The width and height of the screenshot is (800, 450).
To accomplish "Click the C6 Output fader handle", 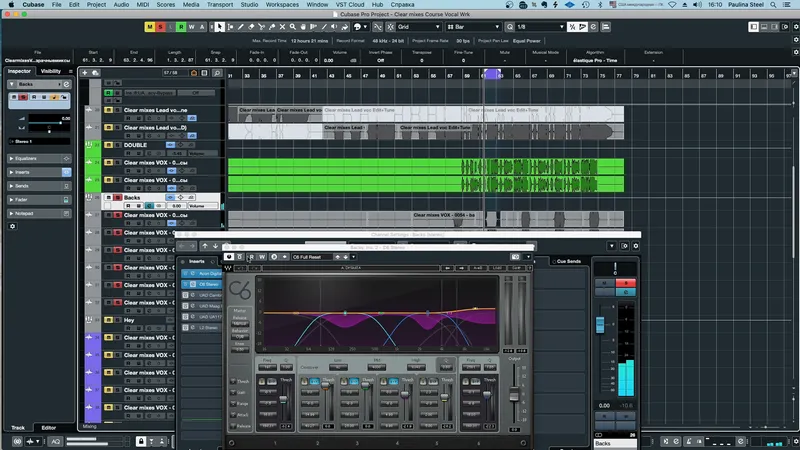I will click(514, 394).
